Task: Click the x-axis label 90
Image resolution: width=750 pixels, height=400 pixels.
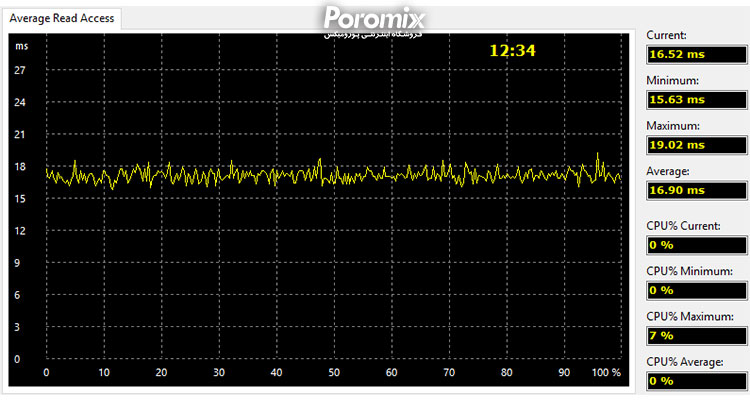Action: (564, 373)
